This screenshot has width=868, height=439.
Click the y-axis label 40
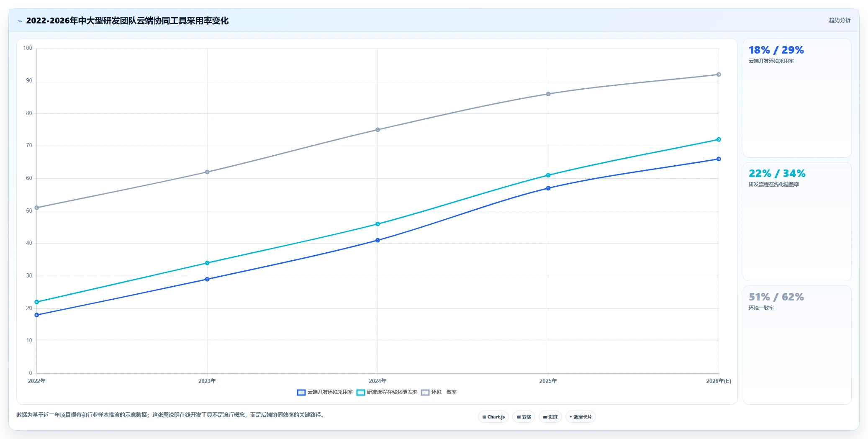coord(29,243)
